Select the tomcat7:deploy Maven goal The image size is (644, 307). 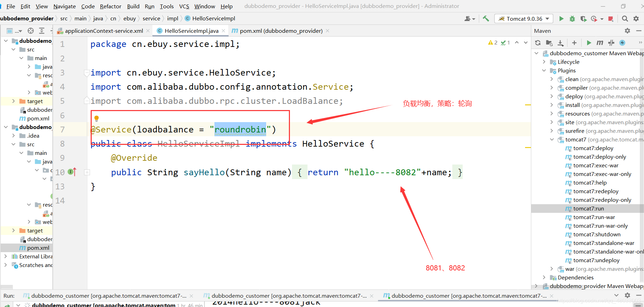593,148
